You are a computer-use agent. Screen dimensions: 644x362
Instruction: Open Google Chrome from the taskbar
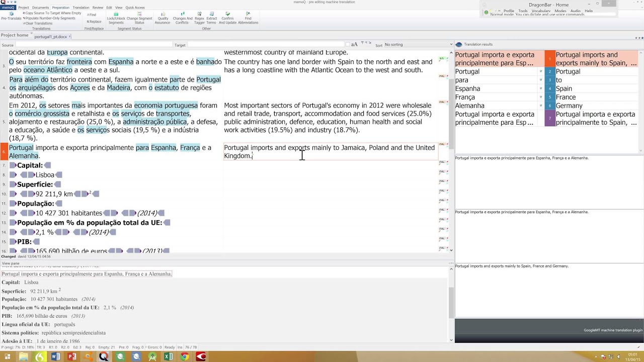(x=185, y=356)
